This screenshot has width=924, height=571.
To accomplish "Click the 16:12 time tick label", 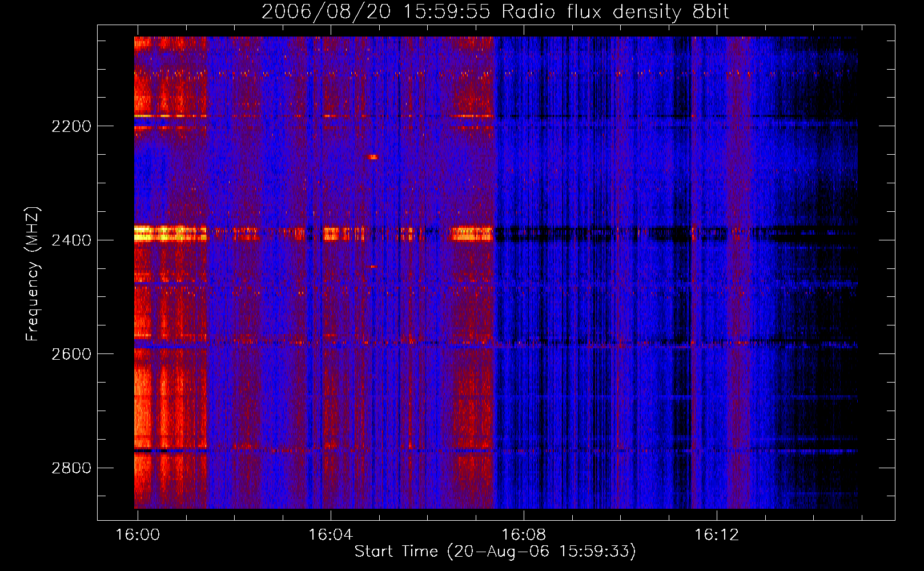I will tap(717, 534).
